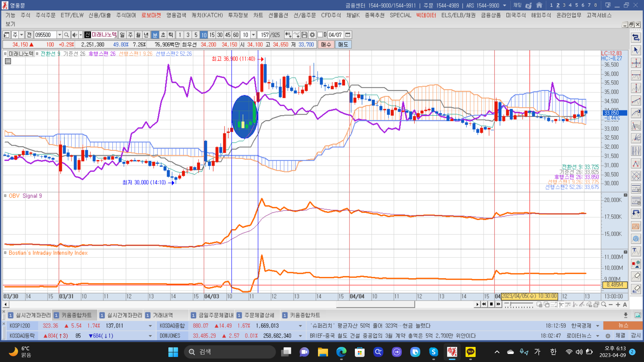
Task: Select the arrow pointer tool in sidebar
Action: click(636, 50)
